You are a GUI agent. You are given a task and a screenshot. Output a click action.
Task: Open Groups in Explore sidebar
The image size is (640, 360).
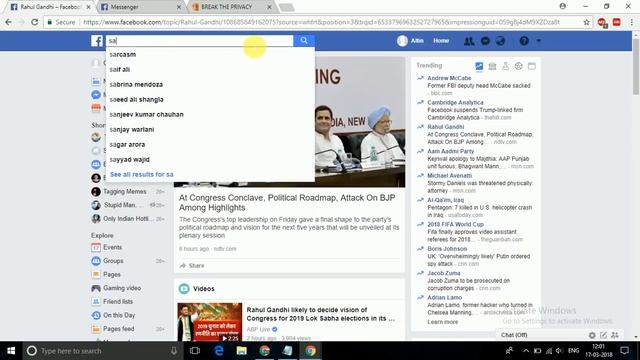[x=113, y=261]
